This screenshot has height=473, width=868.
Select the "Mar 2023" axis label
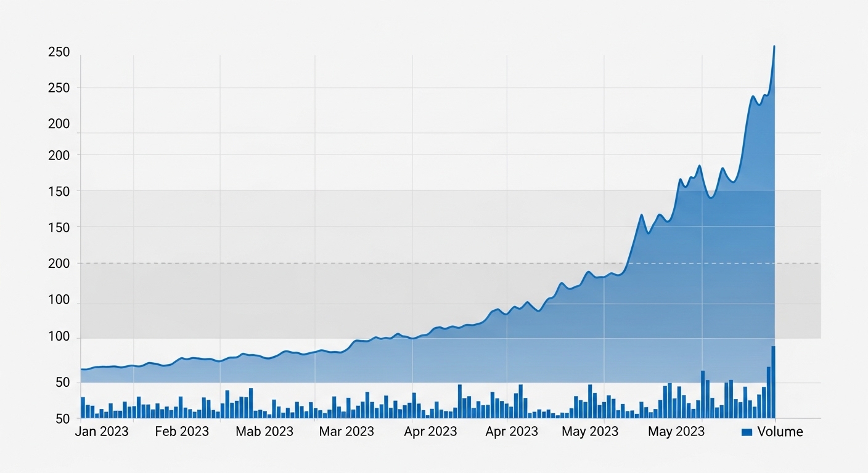pyautogui.click(x=346, y=431)
